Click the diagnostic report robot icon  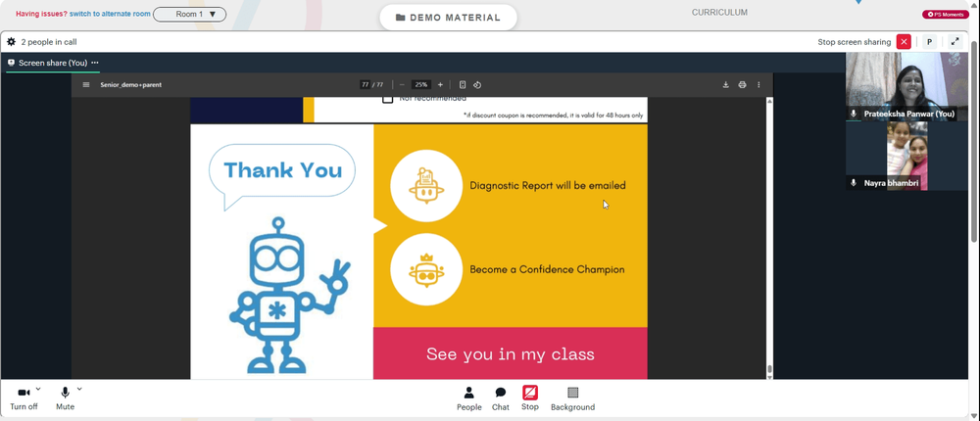[x=426, y=185]
